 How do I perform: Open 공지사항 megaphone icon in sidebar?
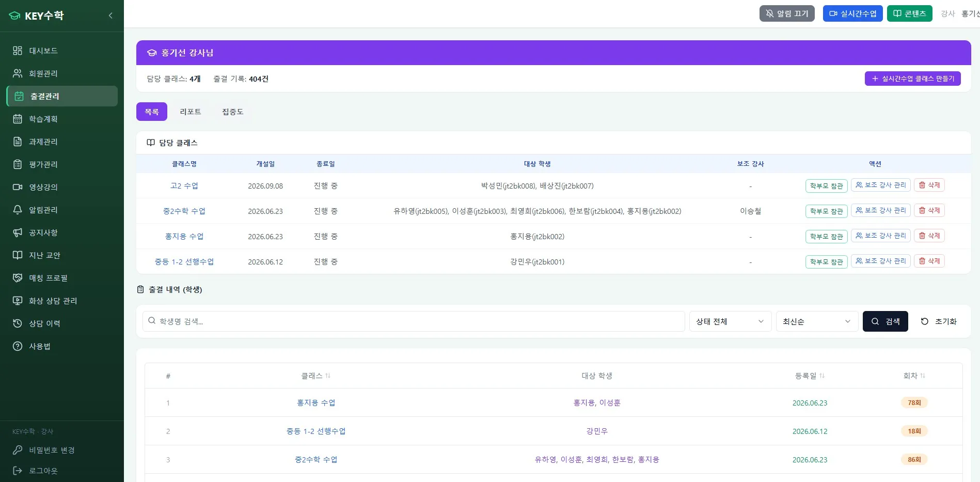tap(18, 232)
